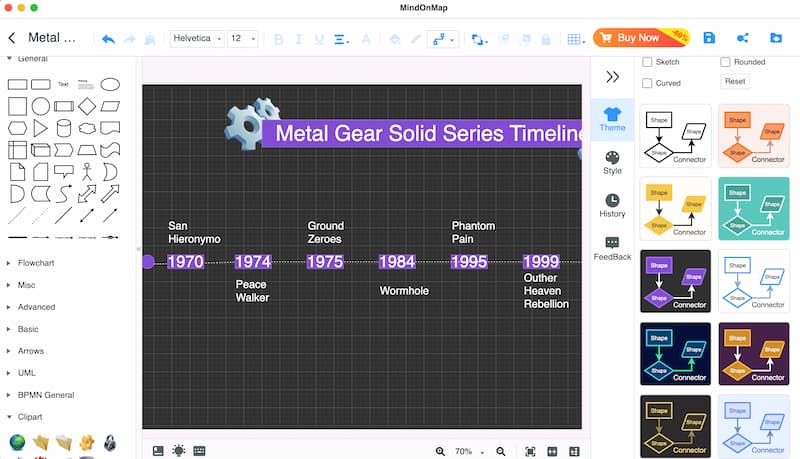Select the triangle shape in General
Image resolution: width=800 pixels, height=459 pixels.
40,129
